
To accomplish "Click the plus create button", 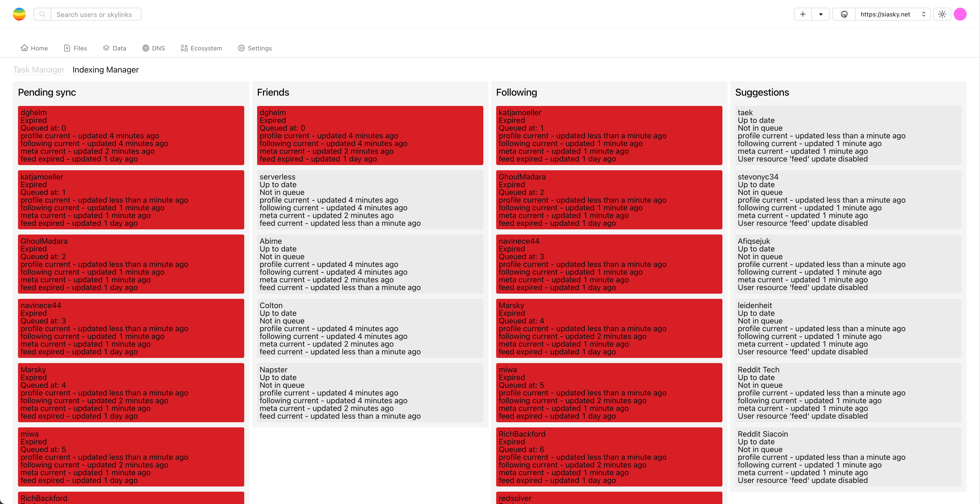I will tap(803, 14).
